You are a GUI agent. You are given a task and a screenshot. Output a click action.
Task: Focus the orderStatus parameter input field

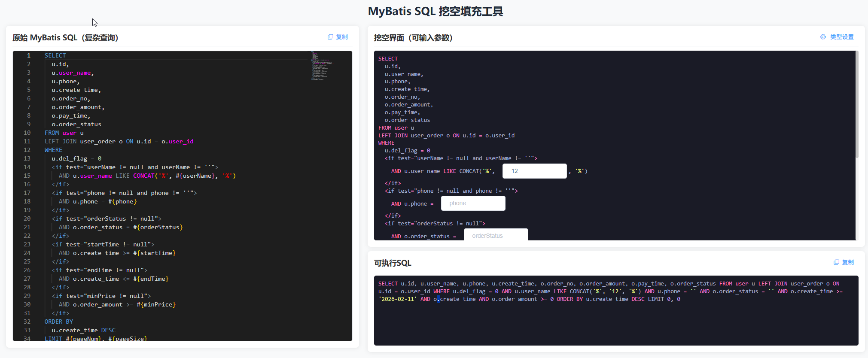click(x=496, y=235)
